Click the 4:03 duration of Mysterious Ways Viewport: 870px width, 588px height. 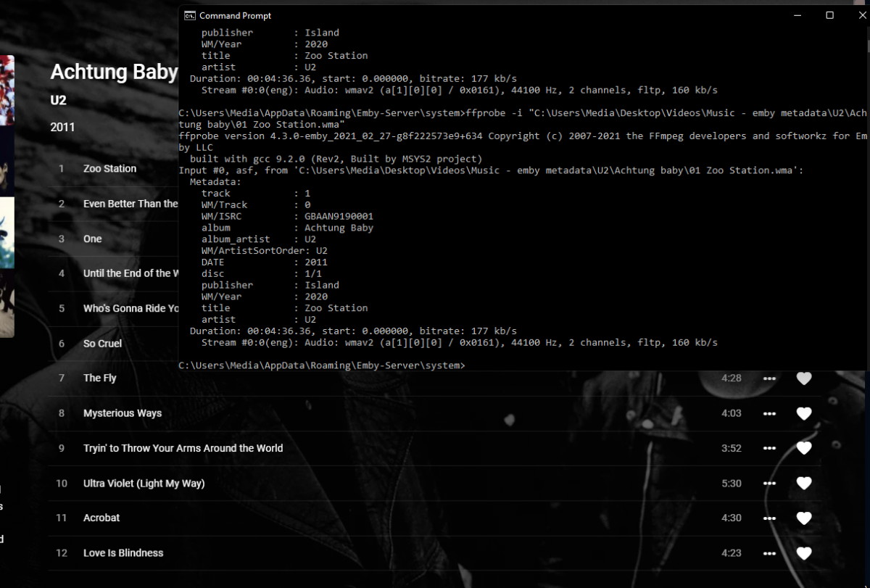point(732,413)
